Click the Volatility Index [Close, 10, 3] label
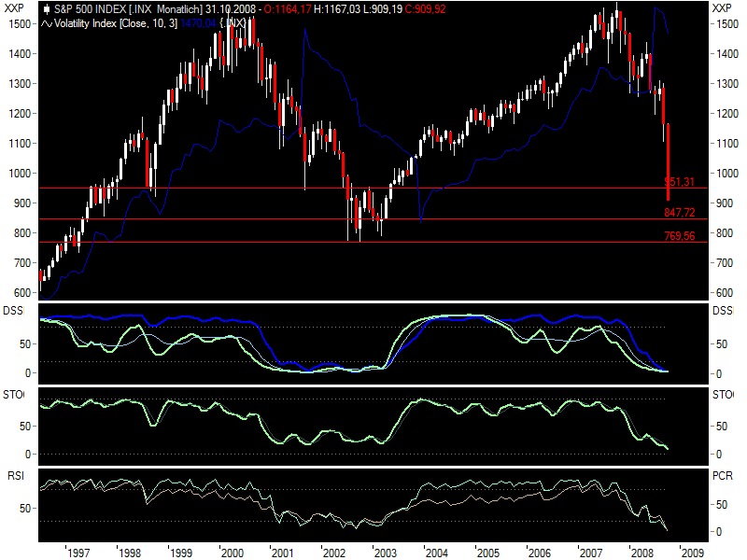This screenshot has width=747, height=560. (116, 23)
